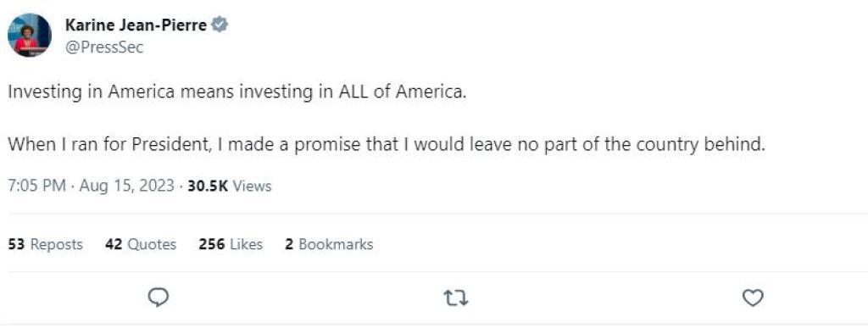This screenshot has height=334, width=868.
Task: Show the 53 Reposts list
Action: (x=46, y=244)
